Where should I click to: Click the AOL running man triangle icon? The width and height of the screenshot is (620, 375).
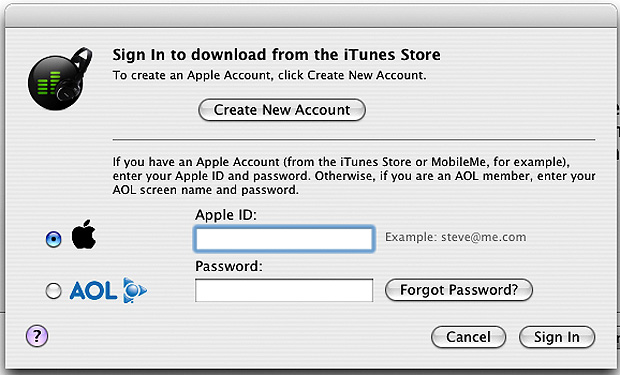tap(134, 290)
